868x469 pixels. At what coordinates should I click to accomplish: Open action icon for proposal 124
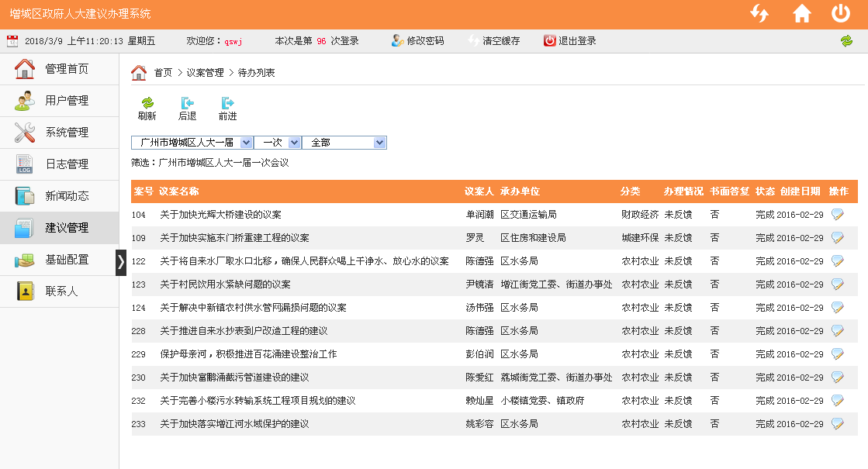tap(838, 308)
